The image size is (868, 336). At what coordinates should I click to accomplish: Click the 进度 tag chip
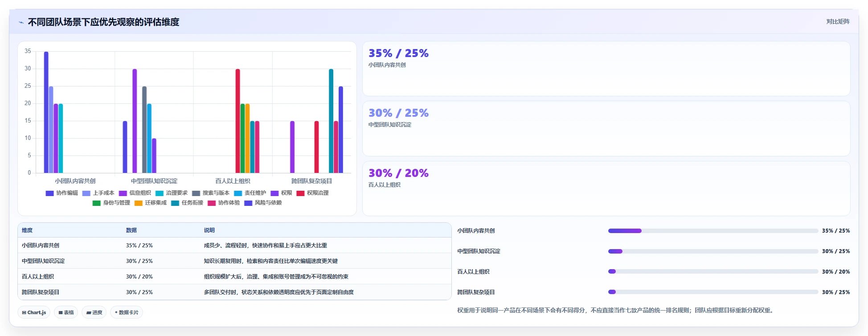(94, 312)
